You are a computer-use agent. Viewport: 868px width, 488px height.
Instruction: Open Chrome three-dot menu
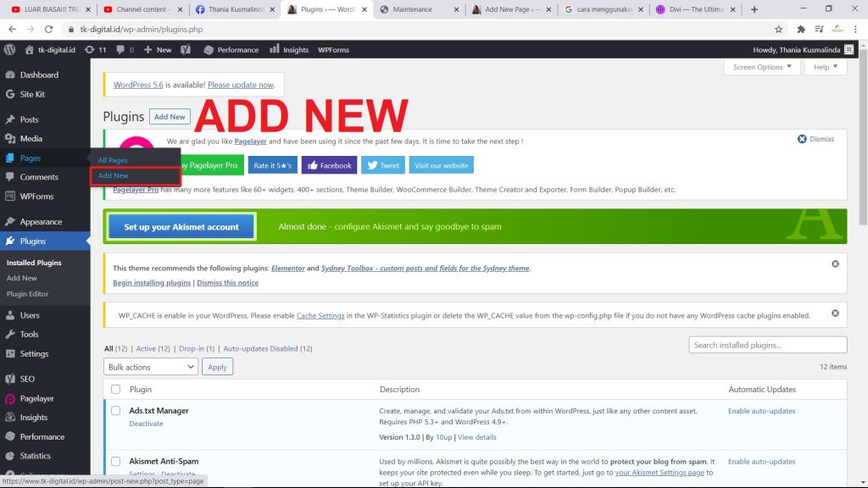click(x=855, y=30)
